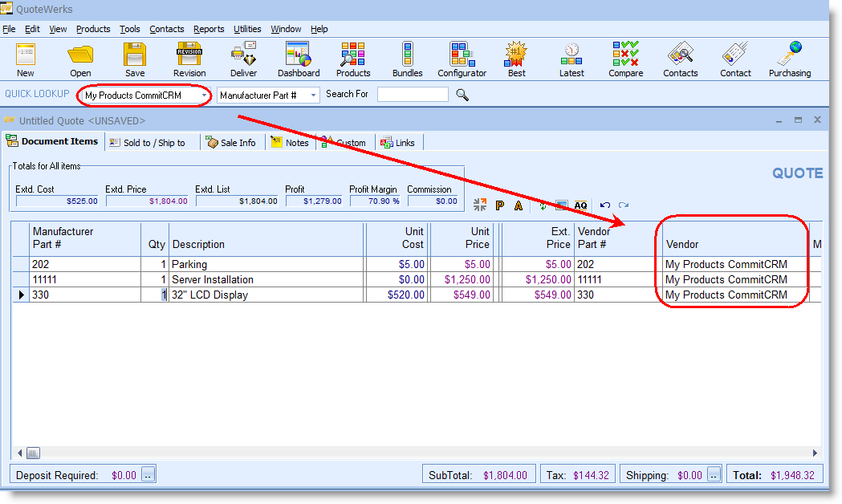This screenshot has height=504, width=842.
Task: Click the Search For input field
Action: tap(413, 95)
